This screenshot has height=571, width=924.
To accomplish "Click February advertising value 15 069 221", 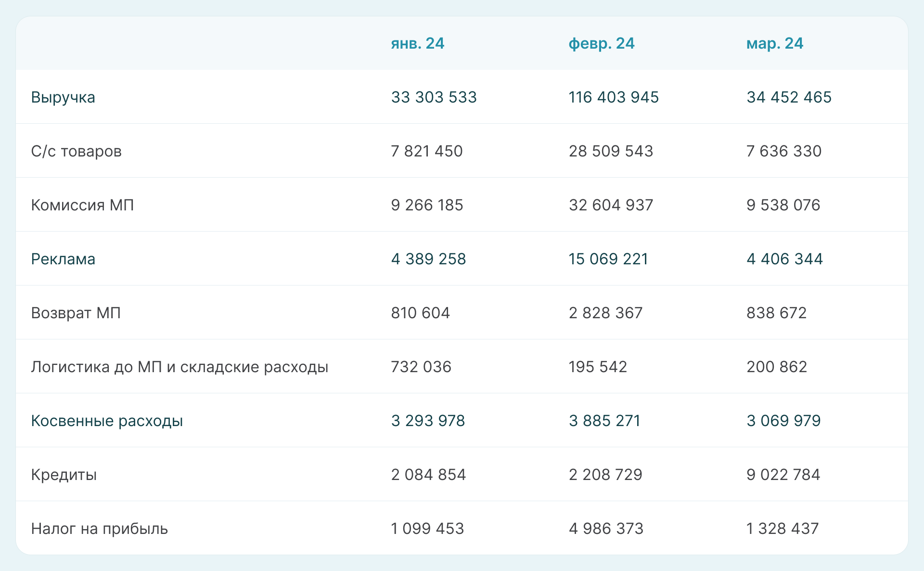I will point(608,259).
